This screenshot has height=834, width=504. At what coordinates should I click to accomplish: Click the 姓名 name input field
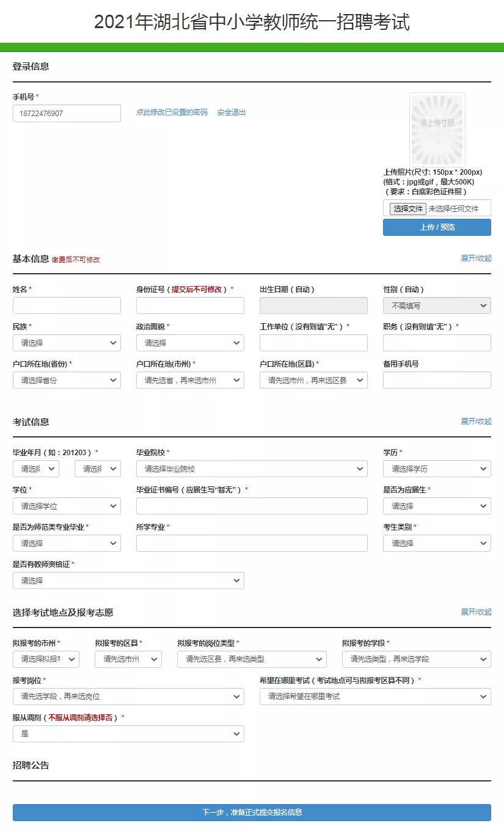(67, 305)
